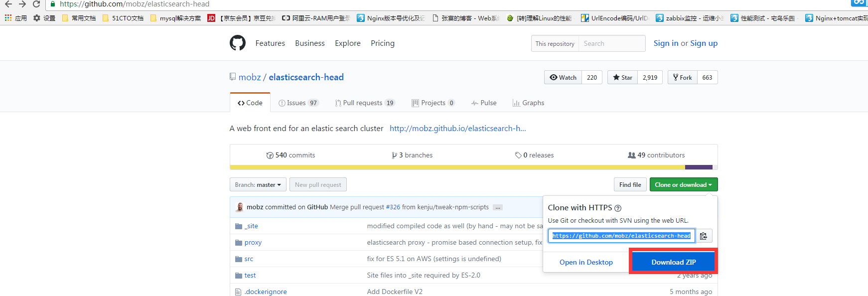Open the mobz.github.io project link
The height and width of the screenshot is (296, 868).
pyautogui.click(x=458, y=129)
